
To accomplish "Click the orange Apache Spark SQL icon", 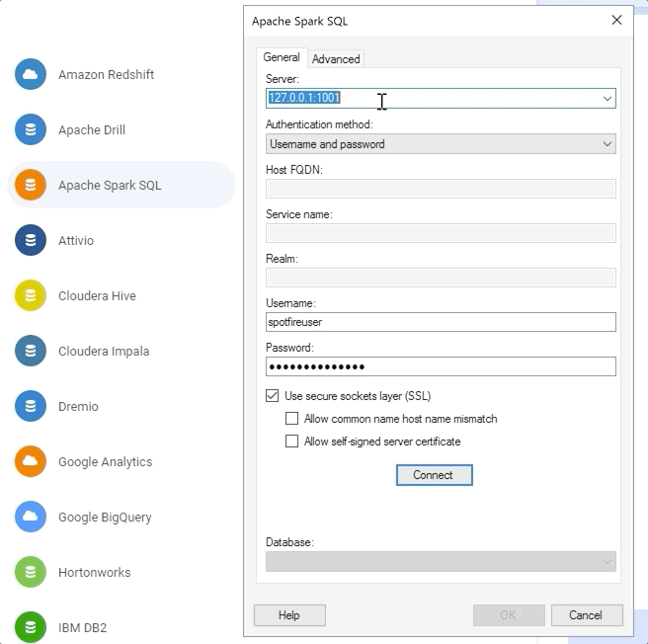I will pos(31,185).
